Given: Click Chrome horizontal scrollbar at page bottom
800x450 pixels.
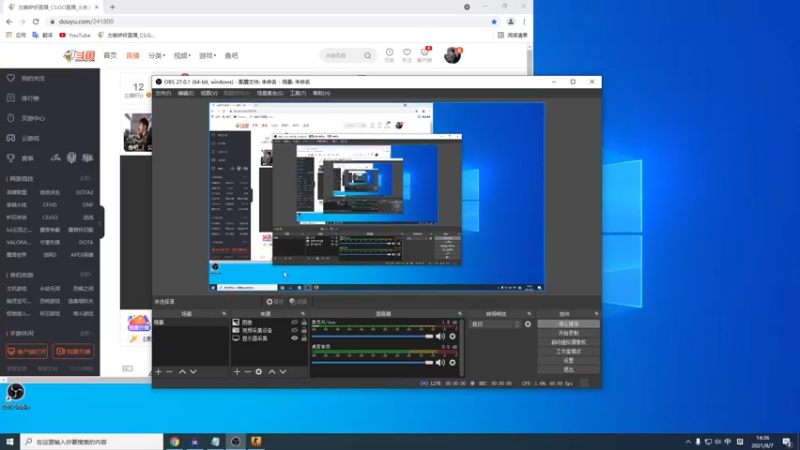Looking at the screenshot, I should (77, 380).
